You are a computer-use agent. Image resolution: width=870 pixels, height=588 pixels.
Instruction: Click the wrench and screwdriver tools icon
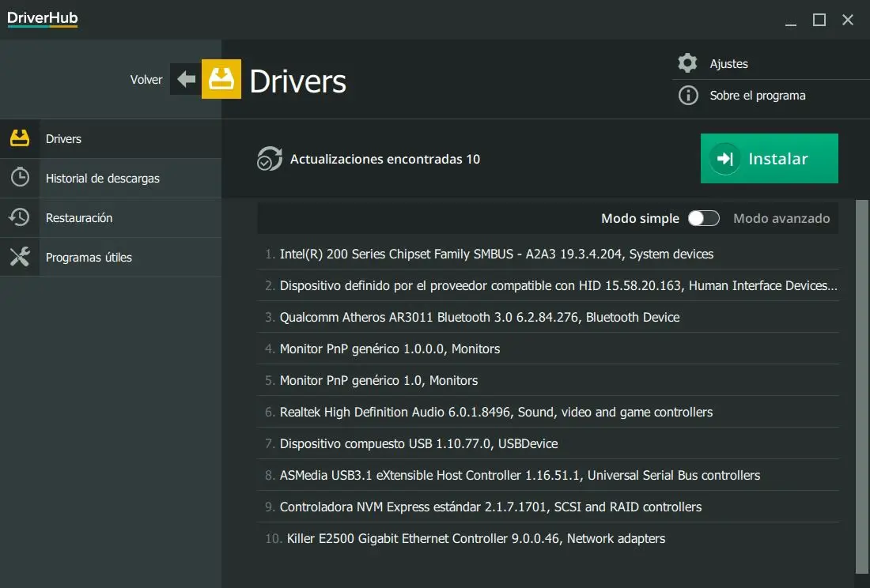point(20,257)
